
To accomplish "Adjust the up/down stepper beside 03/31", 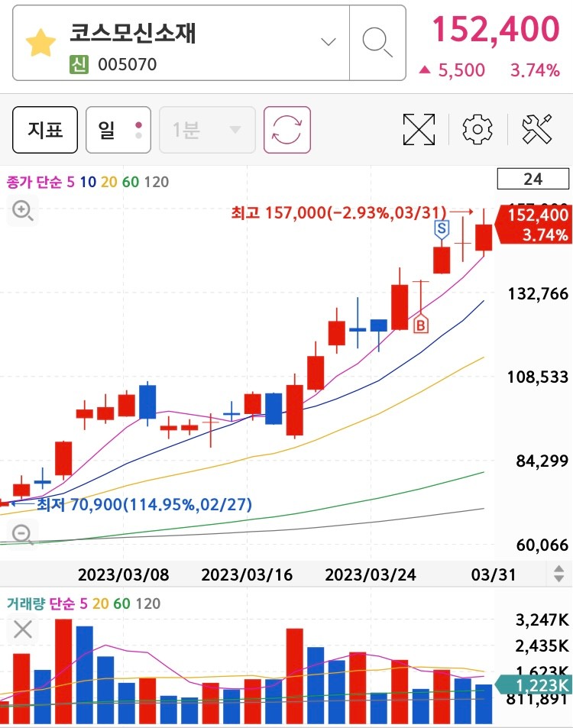I will coord(559,574).
